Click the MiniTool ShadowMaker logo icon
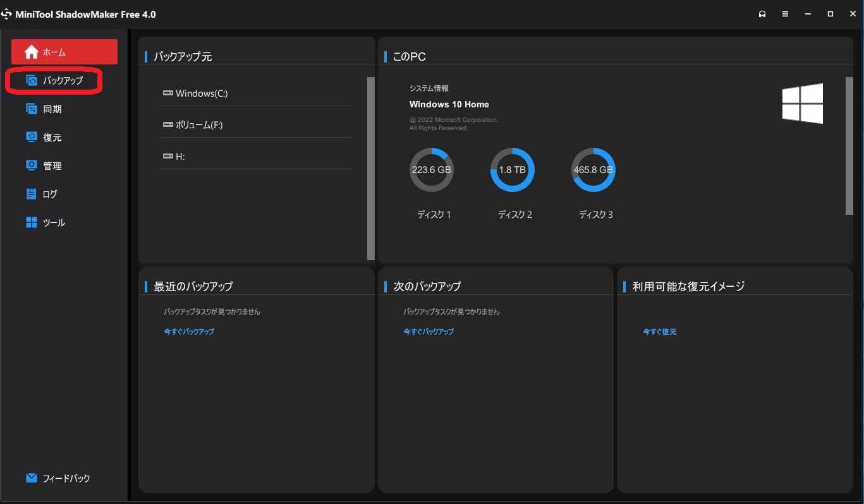 point(6,14)
